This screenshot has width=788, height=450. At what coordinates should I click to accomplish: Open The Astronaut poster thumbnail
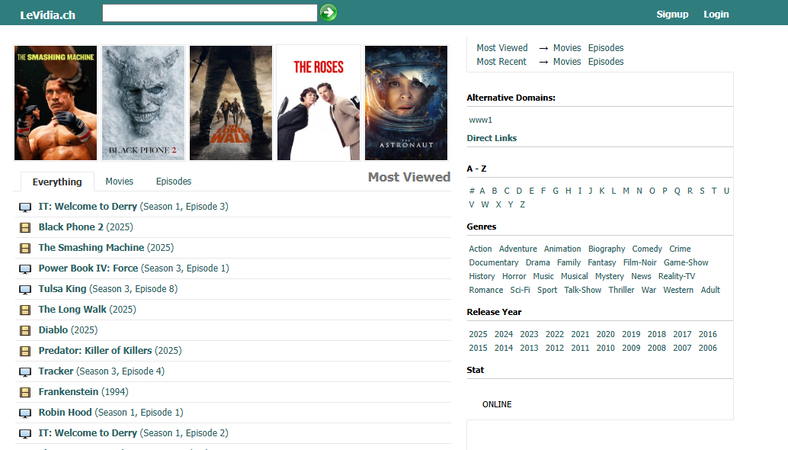tap(406, 102)
